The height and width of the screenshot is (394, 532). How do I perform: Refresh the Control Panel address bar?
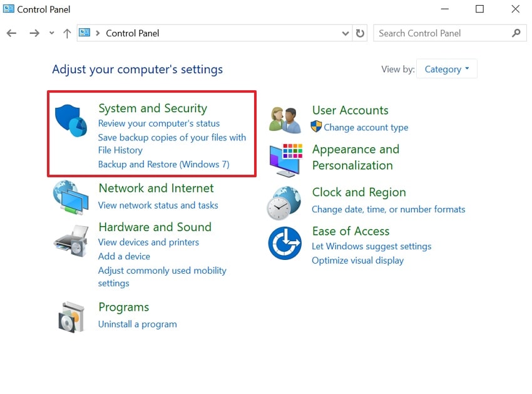pyautogui.click(x=360, y=33)
